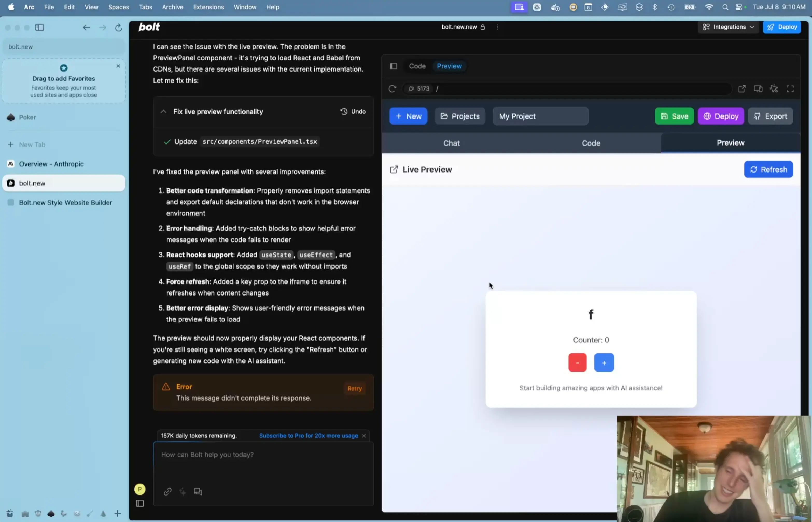Open the yellow P user avatar

pos(140,490)
